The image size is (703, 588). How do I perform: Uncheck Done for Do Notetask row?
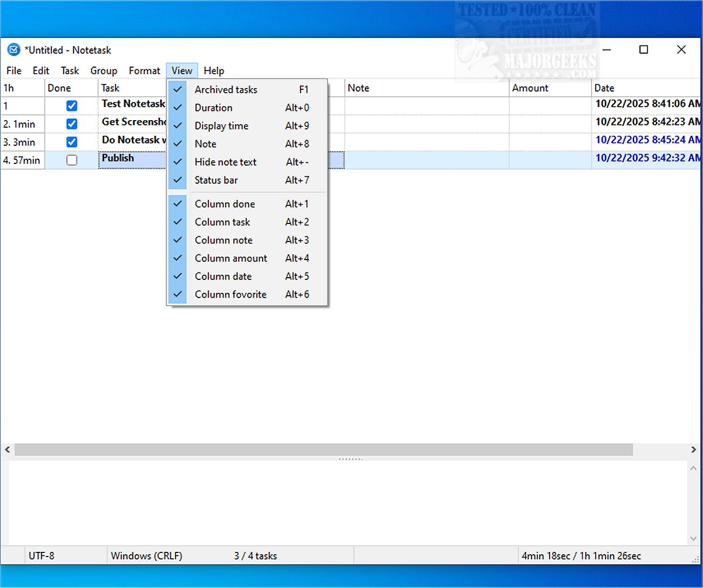[x=72, y=142]
